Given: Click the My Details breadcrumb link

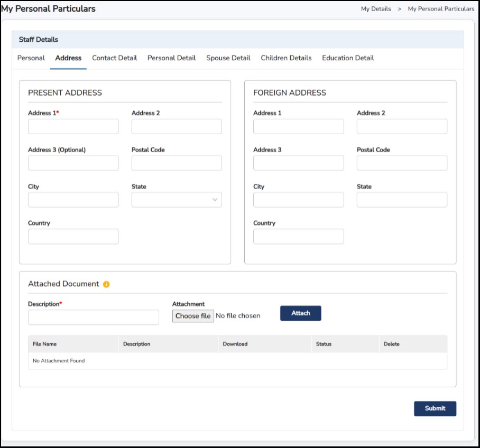Looking at the screenshot, I should coord(376,9).
